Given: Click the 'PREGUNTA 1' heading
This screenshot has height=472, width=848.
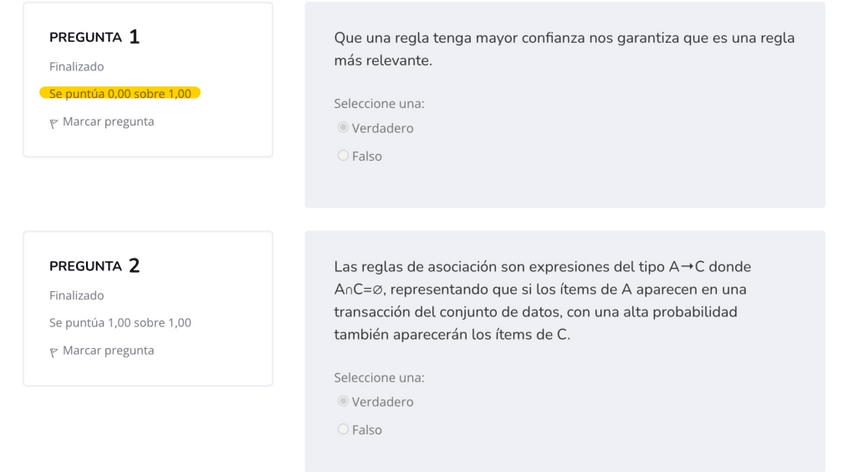Looking at the screenshot, I should [x=94, y=37].
